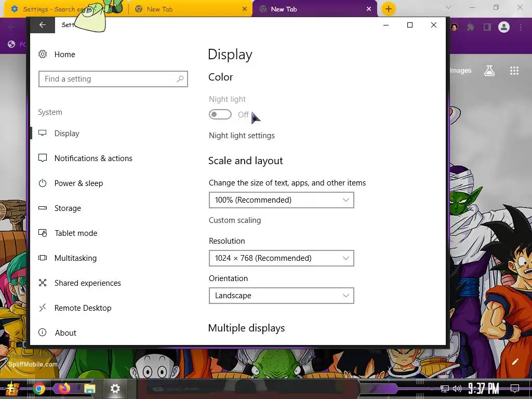Go back using the Settings back arrow

tap(43, 25)
